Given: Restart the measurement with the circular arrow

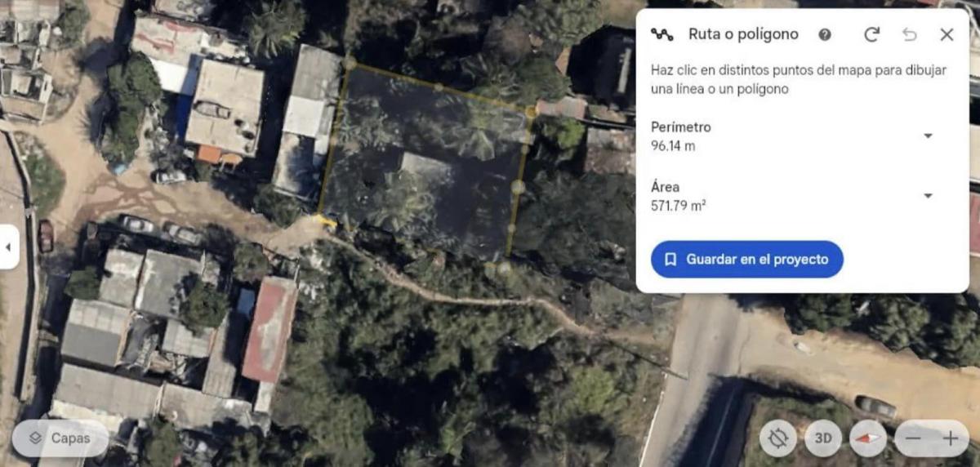Looking at the screenshot, I should click(x=871, y=34).
